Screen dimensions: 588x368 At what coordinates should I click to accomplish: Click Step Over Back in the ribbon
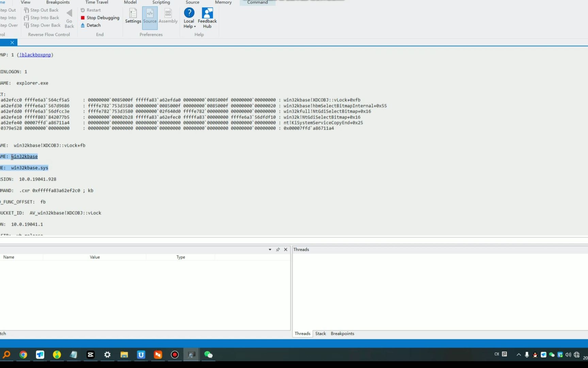[42, 25]
